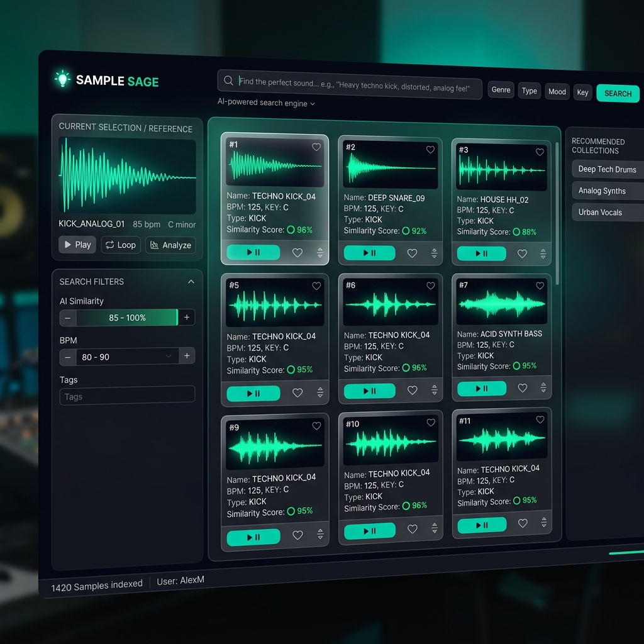Image resolution: width=644 pixels, height=644 pixels.
Task: Click heart icon beside card #5 play button
Action: pos(297,392)
